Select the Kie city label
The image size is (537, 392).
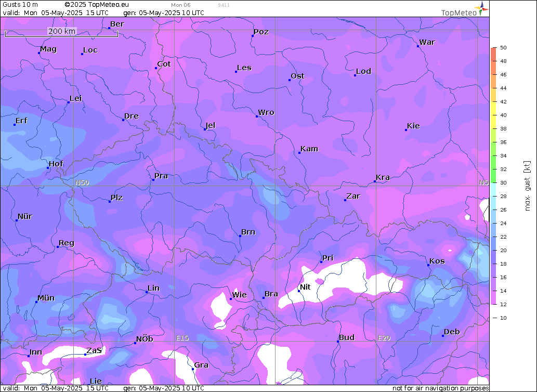pyautogui.click(x=413, y=126)
